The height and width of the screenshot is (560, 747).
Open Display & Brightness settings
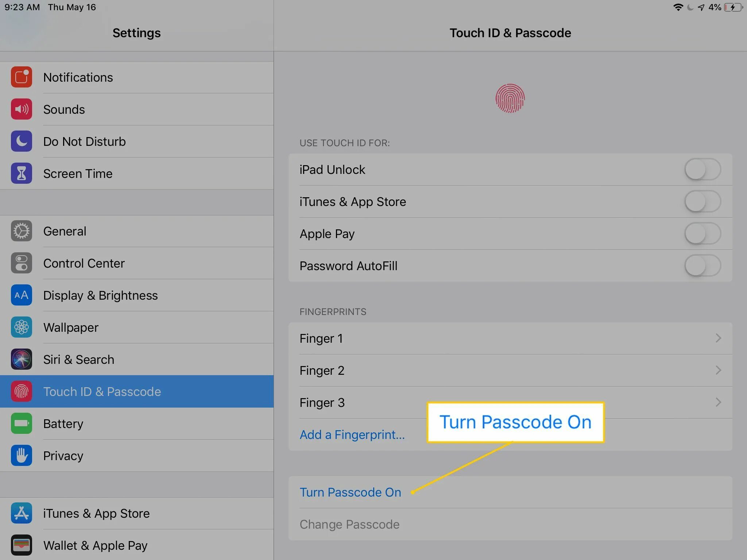click(x=101, y=295)
